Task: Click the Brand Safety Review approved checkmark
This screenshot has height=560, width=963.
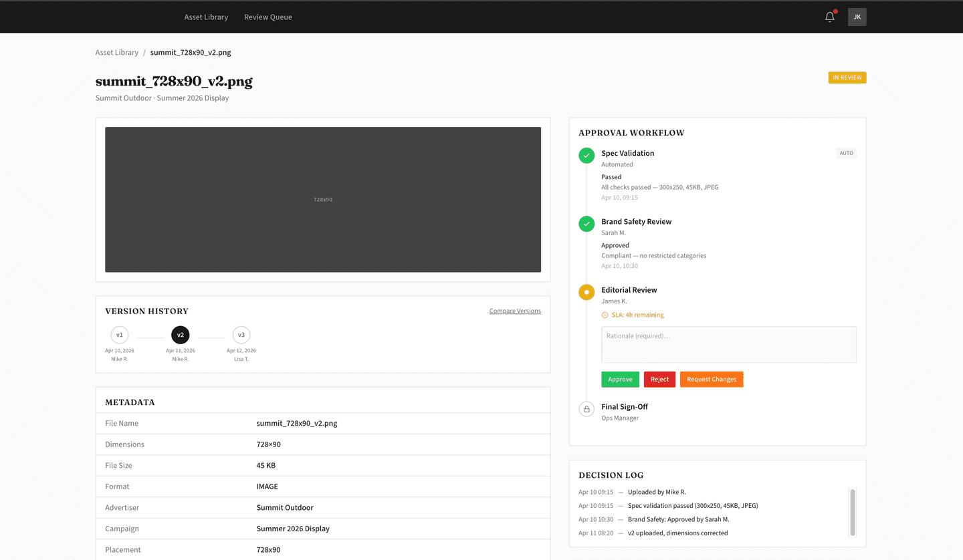Action: pyautogui.click(x=586, y=224)
